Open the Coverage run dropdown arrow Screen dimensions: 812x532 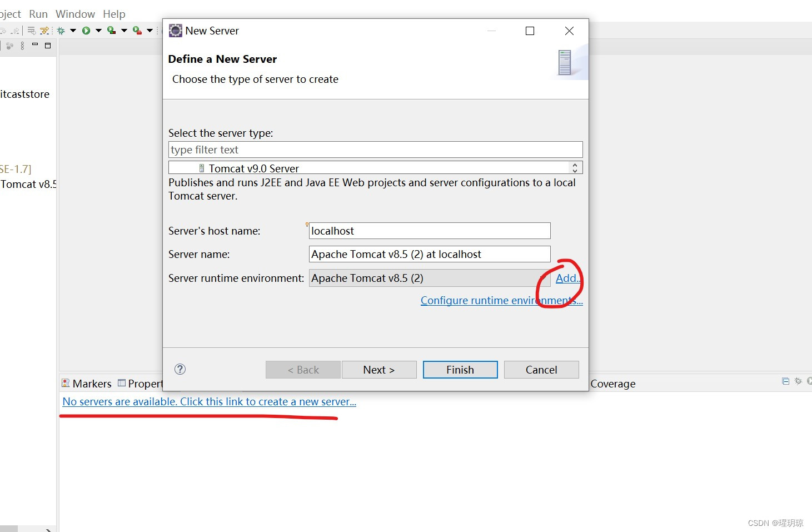(124, 31)
